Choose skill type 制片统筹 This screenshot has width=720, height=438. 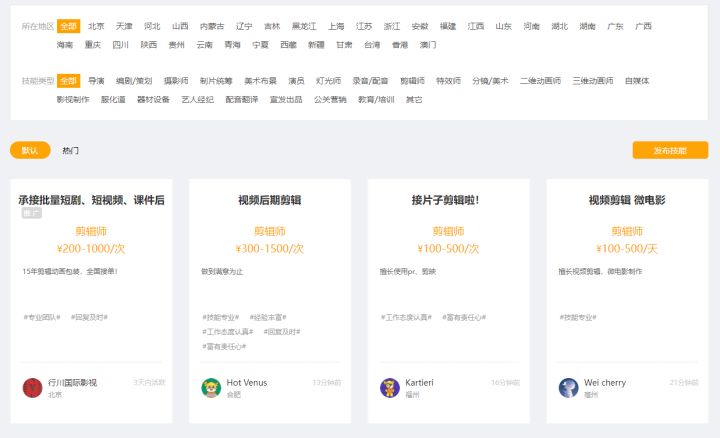(216, 81)
